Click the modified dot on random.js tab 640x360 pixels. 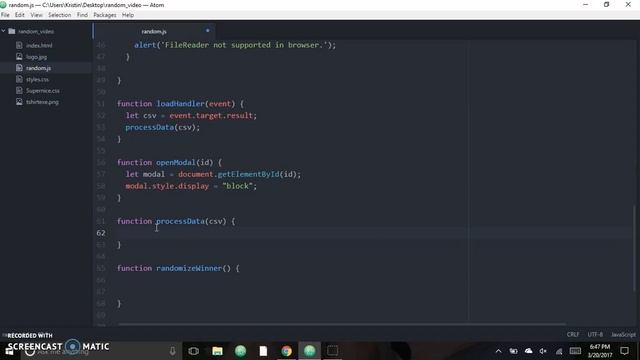(207, 31)
